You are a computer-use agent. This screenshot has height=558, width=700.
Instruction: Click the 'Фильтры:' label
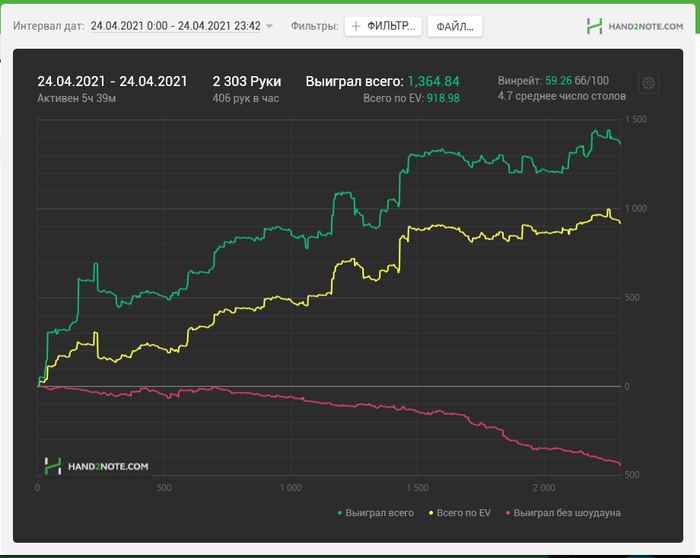[x=314, y=26]
